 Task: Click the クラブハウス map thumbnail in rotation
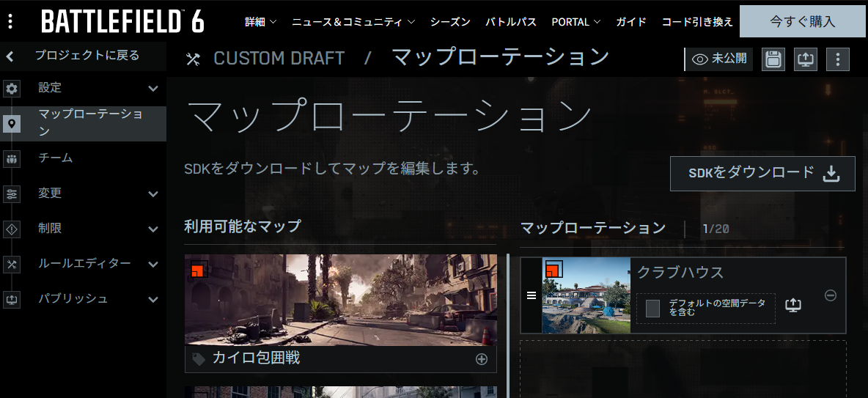click(x=586, y=295)
